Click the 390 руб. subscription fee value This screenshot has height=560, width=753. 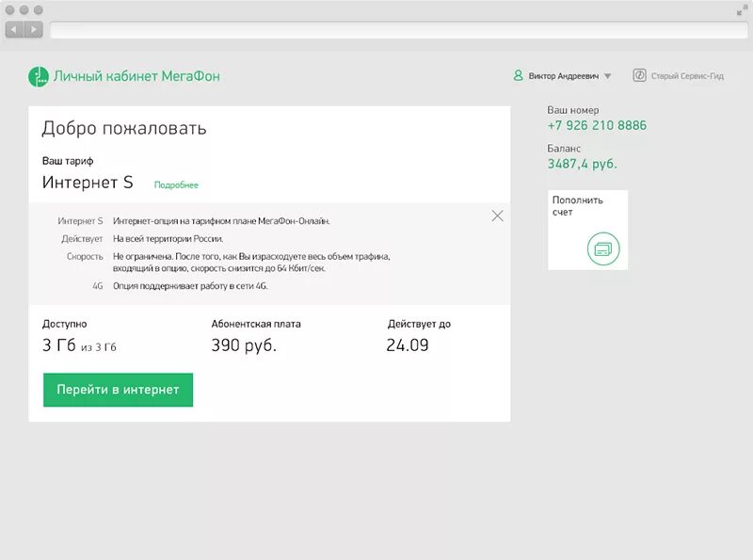pyautogui.click(x=244, y=345)
